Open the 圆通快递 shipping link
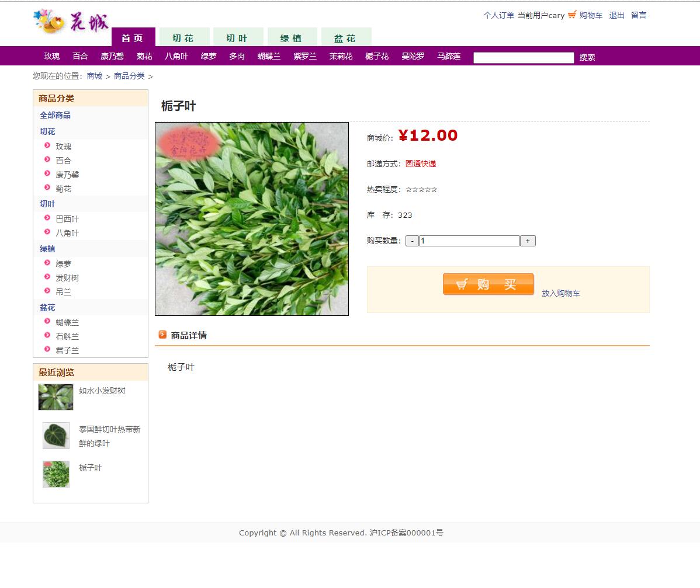Viewport: 700px width, 588px height. [422, 164]
